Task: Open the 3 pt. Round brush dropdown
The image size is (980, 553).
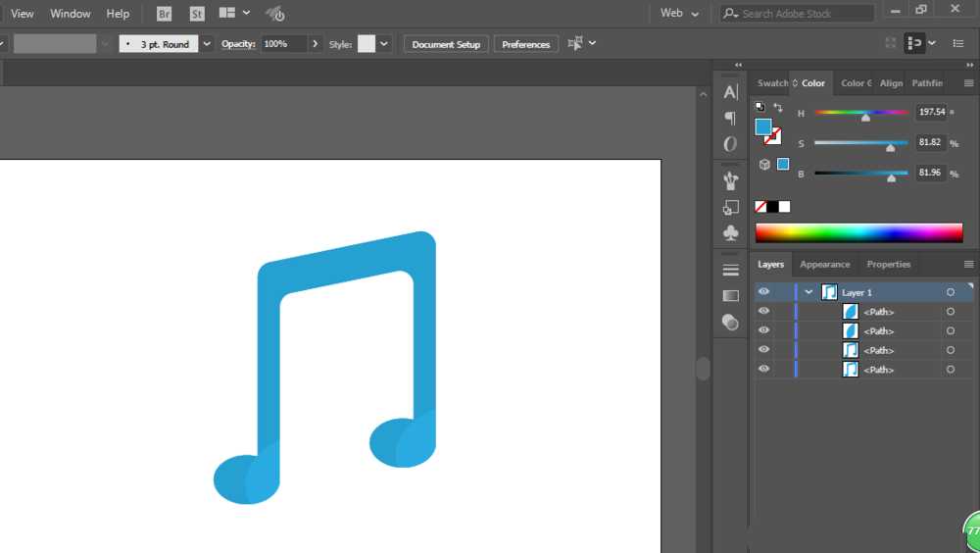Action: (x=206, y=44)
